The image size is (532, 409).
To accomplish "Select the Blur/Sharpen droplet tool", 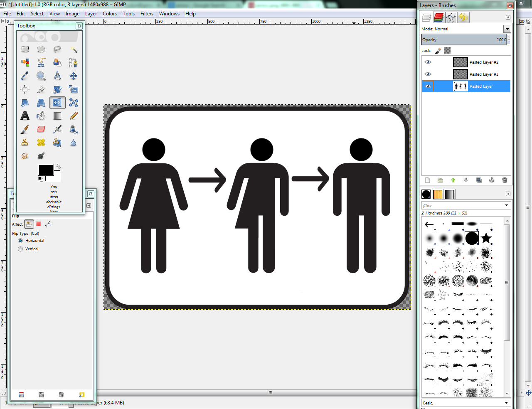I will coord(74,143).
